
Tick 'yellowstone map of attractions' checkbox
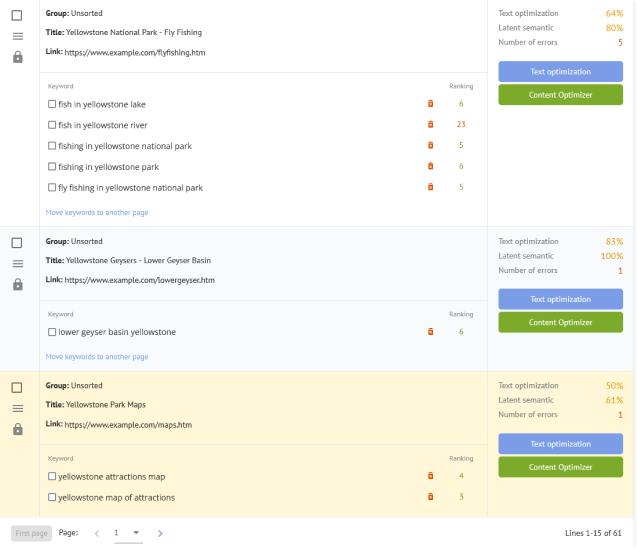52,497
